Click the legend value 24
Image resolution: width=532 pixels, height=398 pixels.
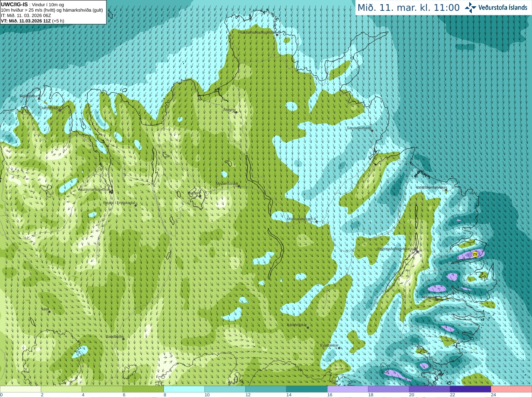coord(493,395)
